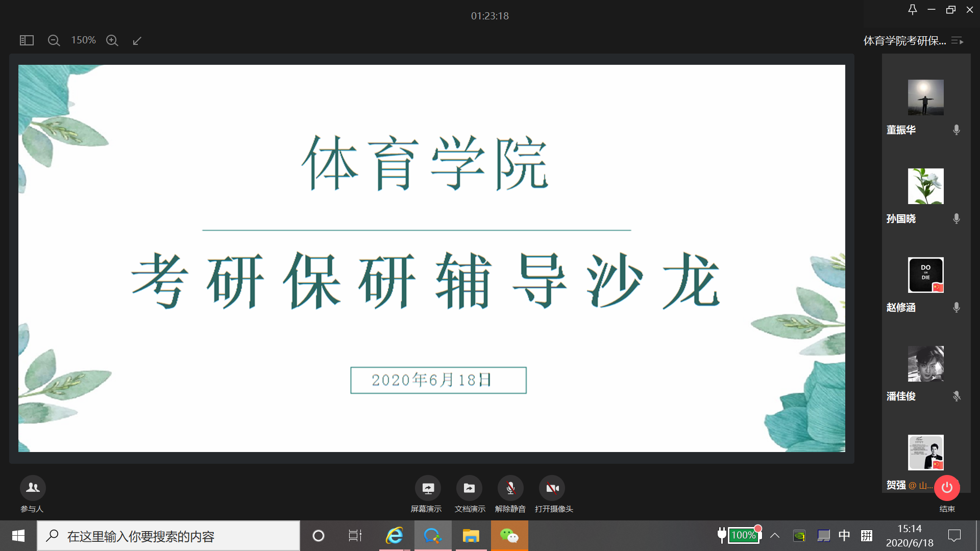Click meeting title 体育学院考研保...
Image resolution: width=980 pixels, height=551 pixels.
904,41
